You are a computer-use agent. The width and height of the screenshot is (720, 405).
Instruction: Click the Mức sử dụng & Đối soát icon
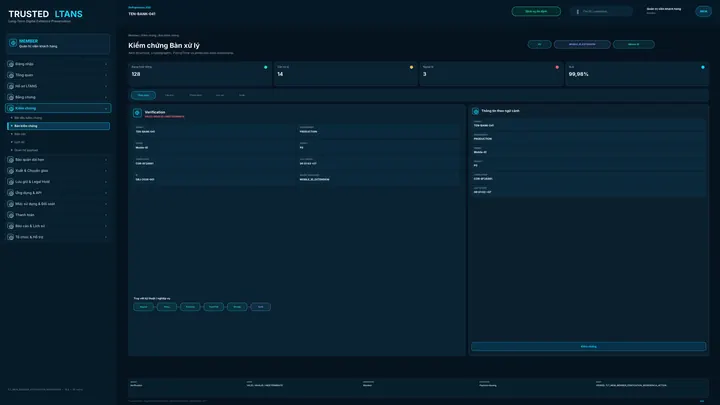point(11,204)
